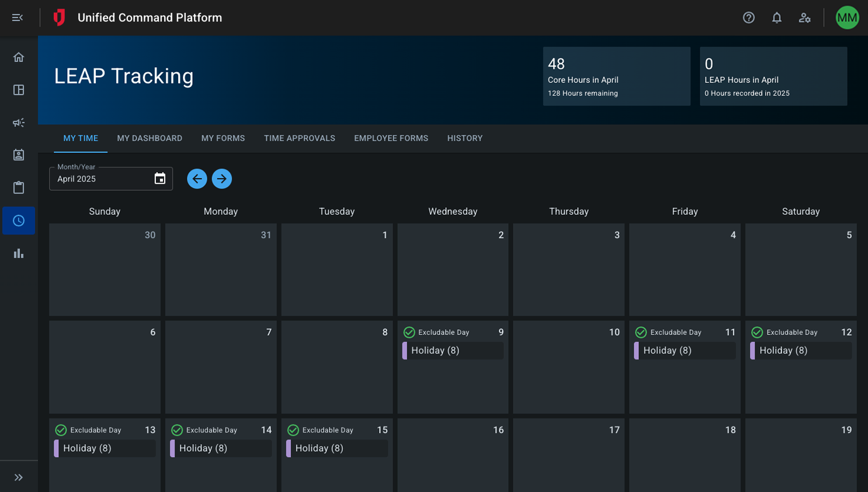Select Holiday (8) entry on April 9
Image resolution: width=868 pixels, height=492 pixels.
[x=453, y=350]
